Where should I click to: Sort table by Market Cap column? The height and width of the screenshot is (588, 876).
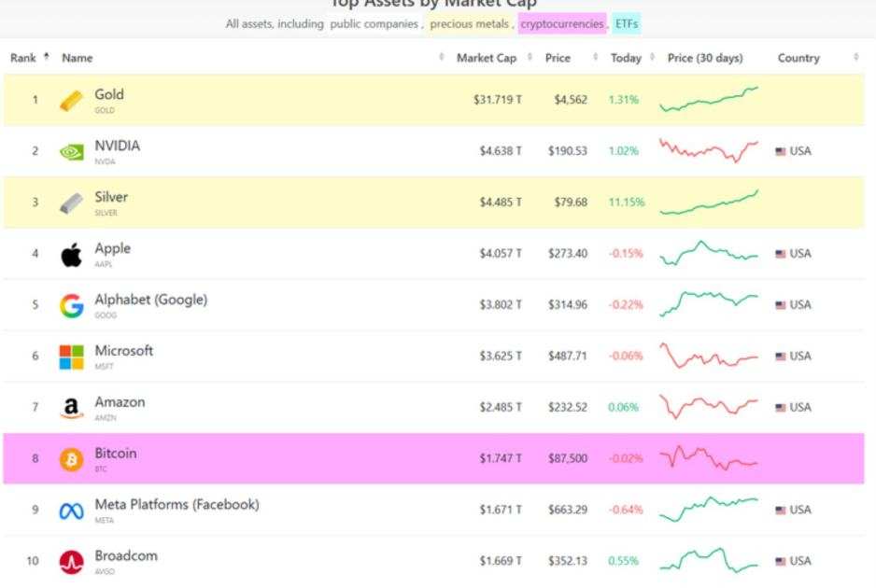coord(487,58)
